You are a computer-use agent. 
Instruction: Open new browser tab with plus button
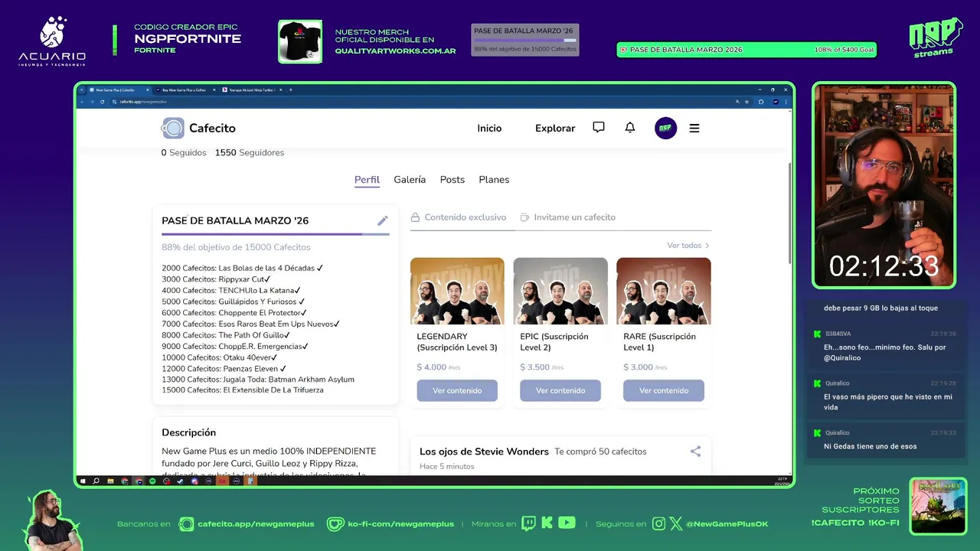tap(291, 90)
